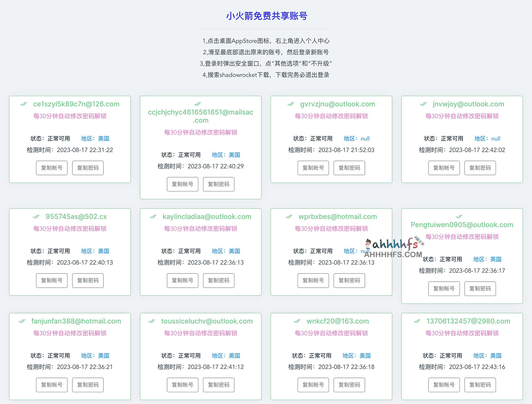The height and width of the screenshot is (404, 532).
Task: Select the checkmark icon beside kaylincladiaa@outlook.com
Action: pos(153,217)
